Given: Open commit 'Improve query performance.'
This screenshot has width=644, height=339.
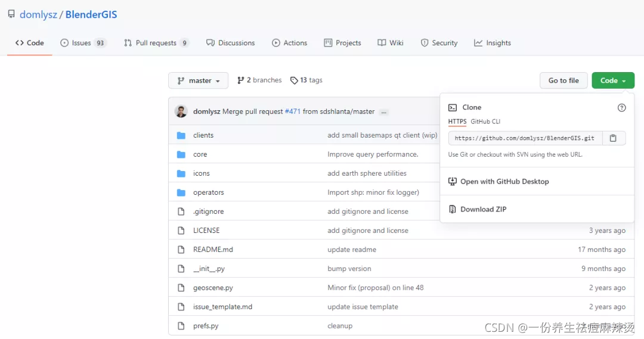Looking at the screenshot, I should point(373,154).
